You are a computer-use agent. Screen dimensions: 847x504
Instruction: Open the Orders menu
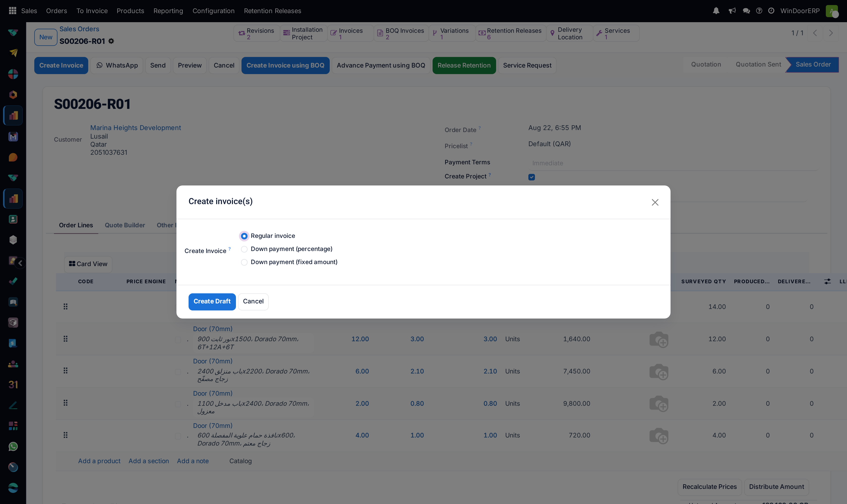(56, 11)
